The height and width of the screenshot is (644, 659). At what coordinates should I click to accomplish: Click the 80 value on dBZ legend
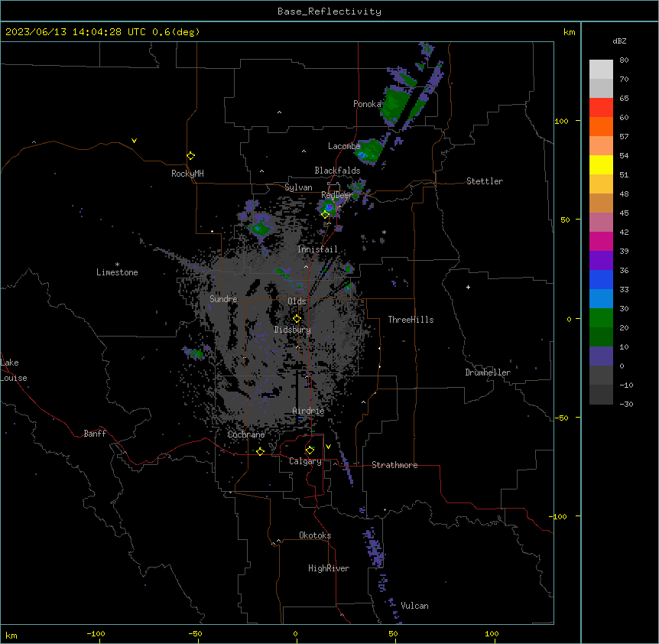click(624, 60)
